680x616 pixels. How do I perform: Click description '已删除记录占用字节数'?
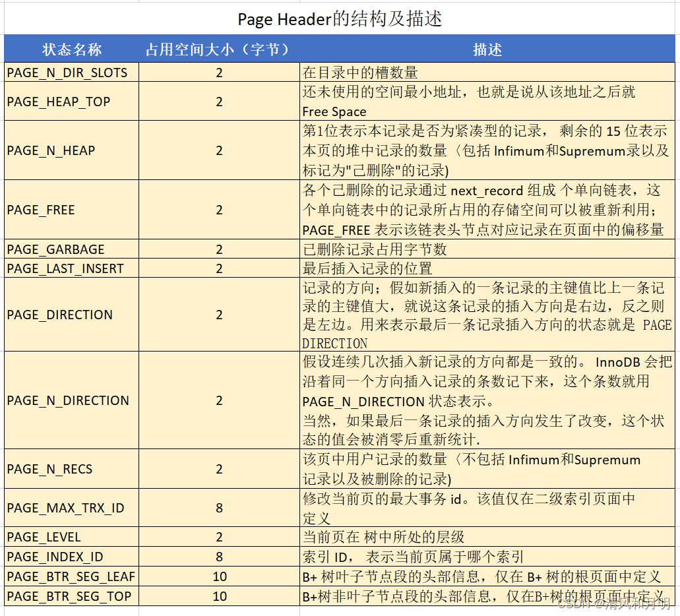pyautogui.click(x=487, y=249)
